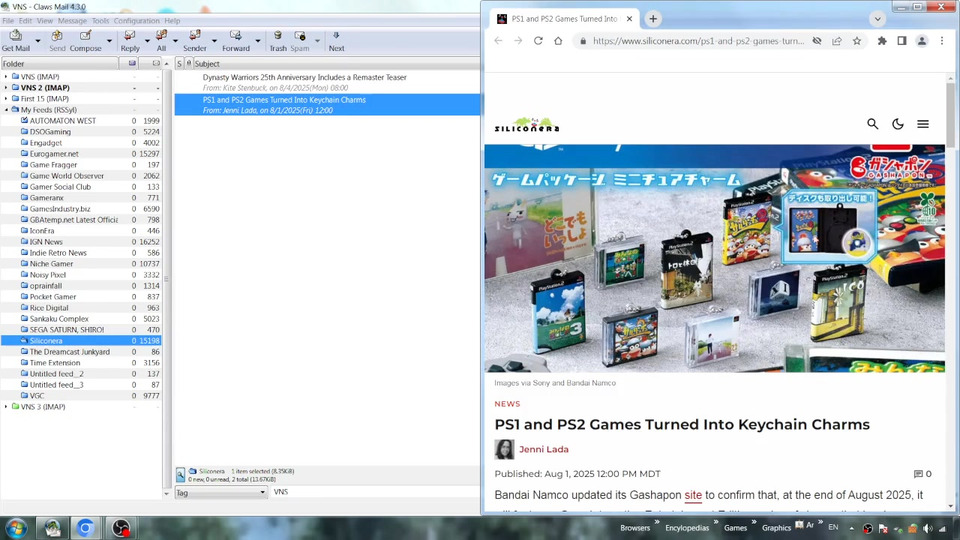Viewport: 960px width, 540px height.
Task: Click the browser back arrow
Action: 498,41
